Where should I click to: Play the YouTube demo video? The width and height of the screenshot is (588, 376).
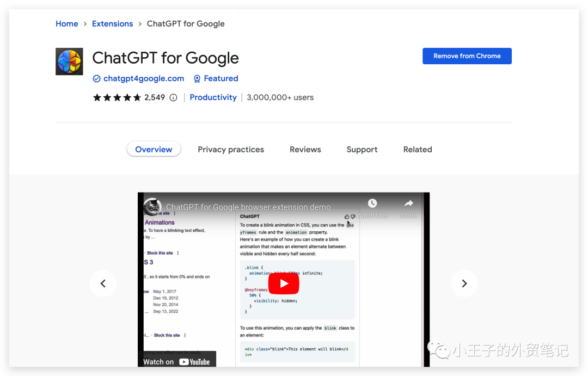pos(284,283)
